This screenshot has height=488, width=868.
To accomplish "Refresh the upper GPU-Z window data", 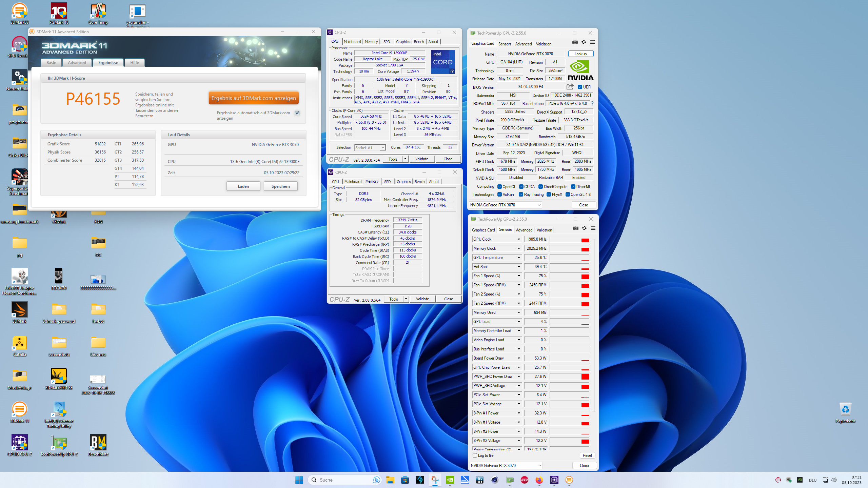I will [x=584, y=42].
